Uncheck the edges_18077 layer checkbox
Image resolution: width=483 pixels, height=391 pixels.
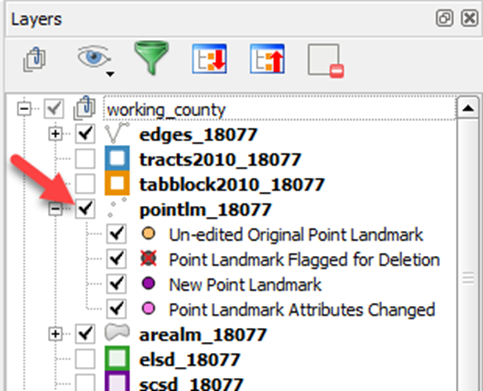(x=85, y=134)
